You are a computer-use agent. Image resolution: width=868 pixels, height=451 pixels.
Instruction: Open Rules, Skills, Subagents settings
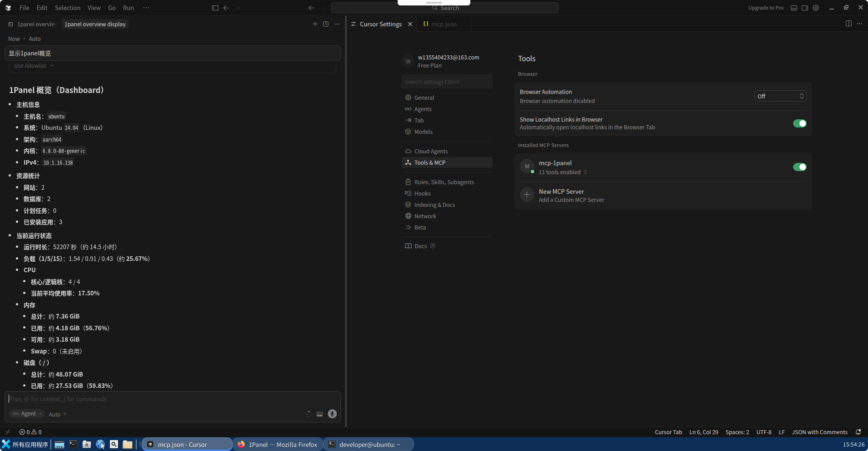[x=447, y=182]
